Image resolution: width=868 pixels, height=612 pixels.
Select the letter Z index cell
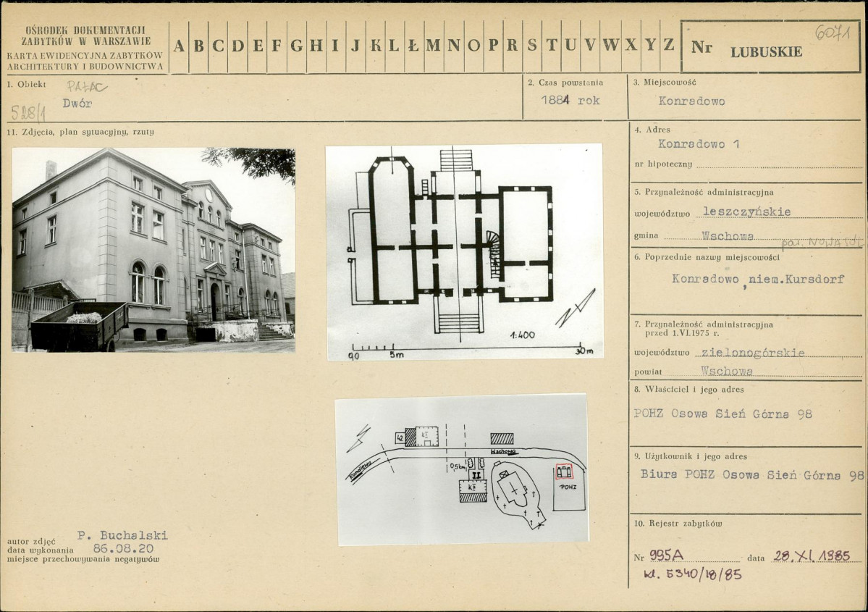coord(669,46)
